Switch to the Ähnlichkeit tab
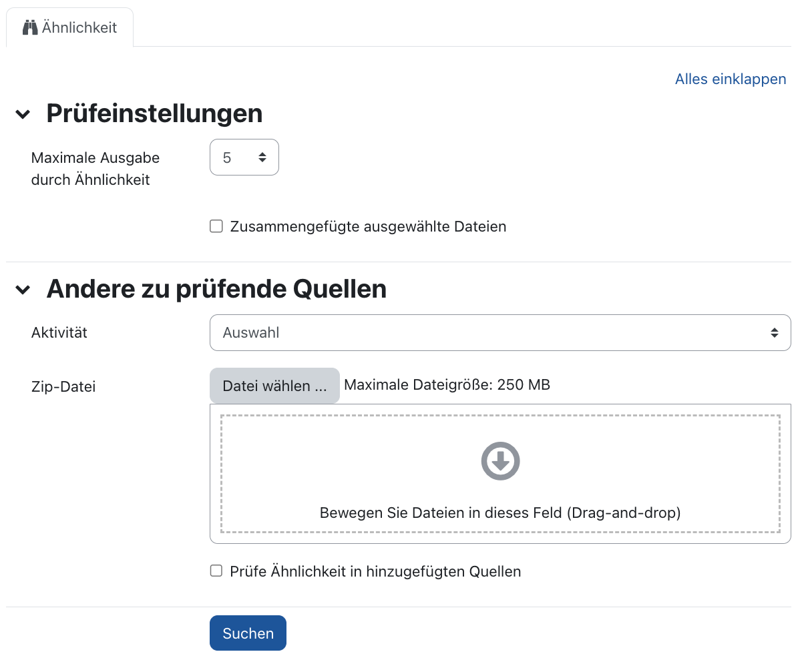Viewport: 812px width, 670px height. (x=69, y=27)
